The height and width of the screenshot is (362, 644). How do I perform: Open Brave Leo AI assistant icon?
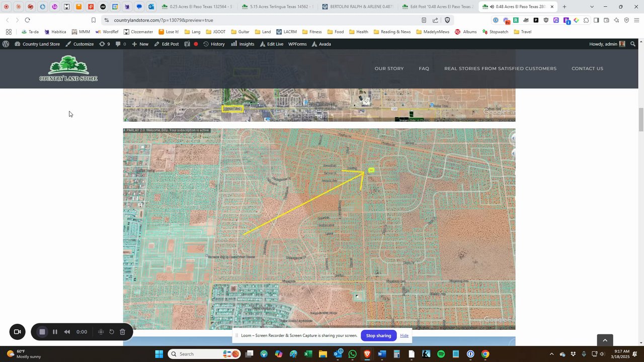click(x=616, y=20)
